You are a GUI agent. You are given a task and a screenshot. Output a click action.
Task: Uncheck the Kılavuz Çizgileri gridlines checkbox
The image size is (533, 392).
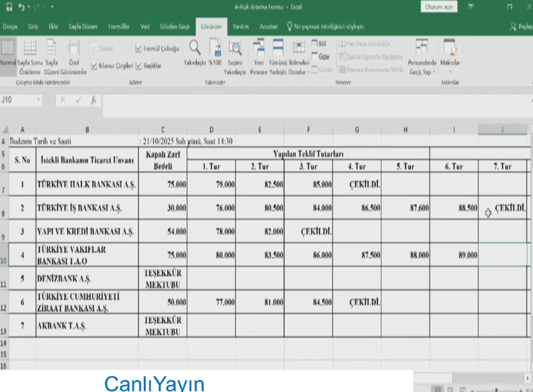tap(94, 66)
